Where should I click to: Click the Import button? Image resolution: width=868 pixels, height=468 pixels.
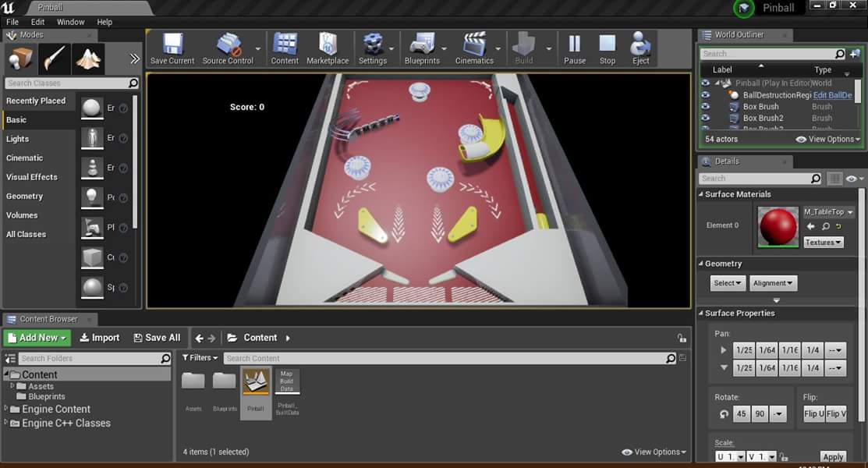click(x=100, y=338)
